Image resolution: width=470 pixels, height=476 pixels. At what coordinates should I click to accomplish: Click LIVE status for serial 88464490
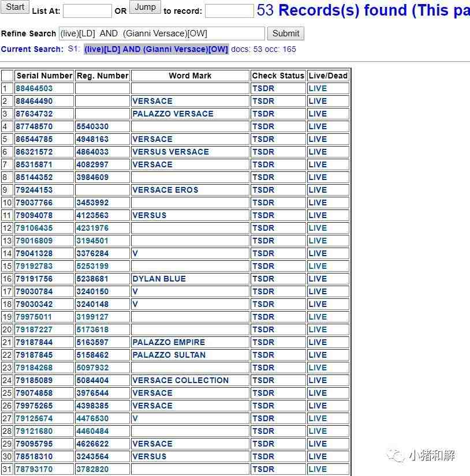click(x=318, y=101)
